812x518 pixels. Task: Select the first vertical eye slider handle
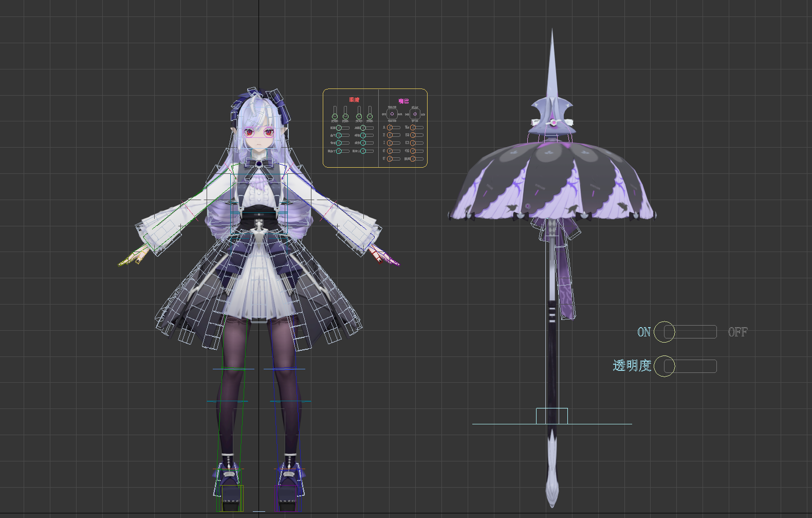[335, 116]
